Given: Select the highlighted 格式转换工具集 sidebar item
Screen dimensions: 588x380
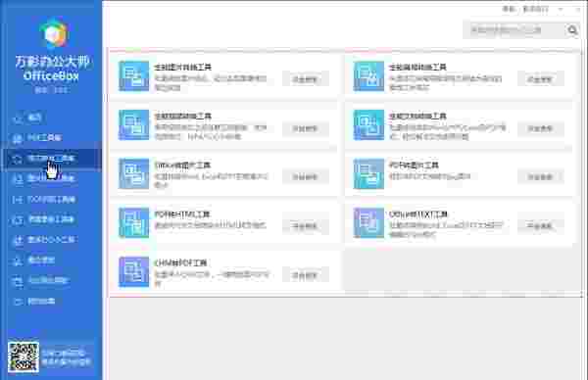Looking at the screenshot, I should click(x=51, y=159).
